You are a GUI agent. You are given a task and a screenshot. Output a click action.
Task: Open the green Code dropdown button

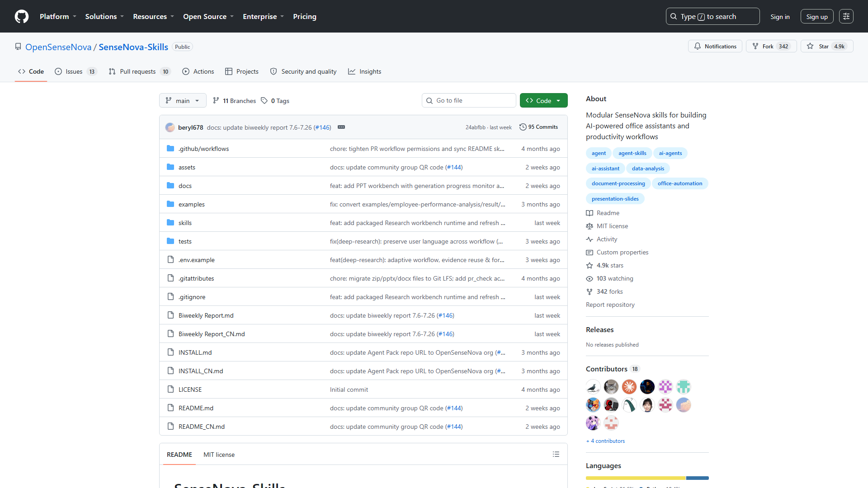click(x=543, y=101)
